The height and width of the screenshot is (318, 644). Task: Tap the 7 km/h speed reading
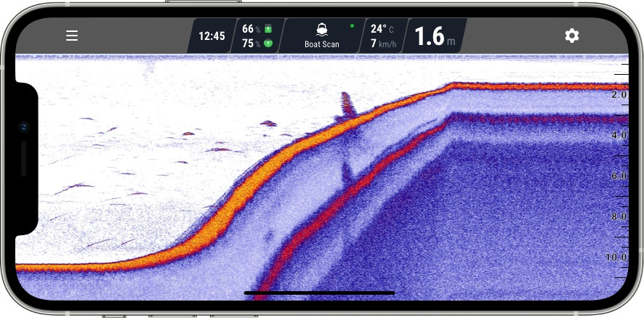[x=382, y=44]
